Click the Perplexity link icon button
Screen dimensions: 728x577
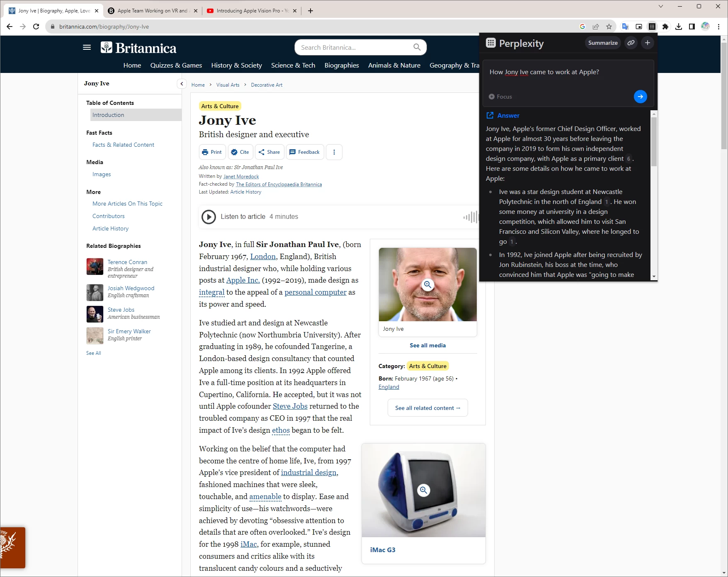pos(631,43)
